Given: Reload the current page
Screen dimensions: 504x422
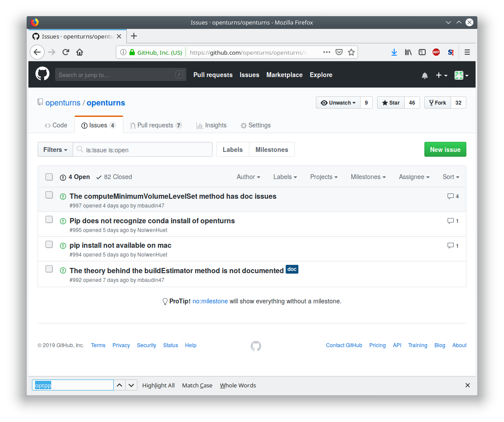Looking at the screenshot, I should [x=66, y=52].
